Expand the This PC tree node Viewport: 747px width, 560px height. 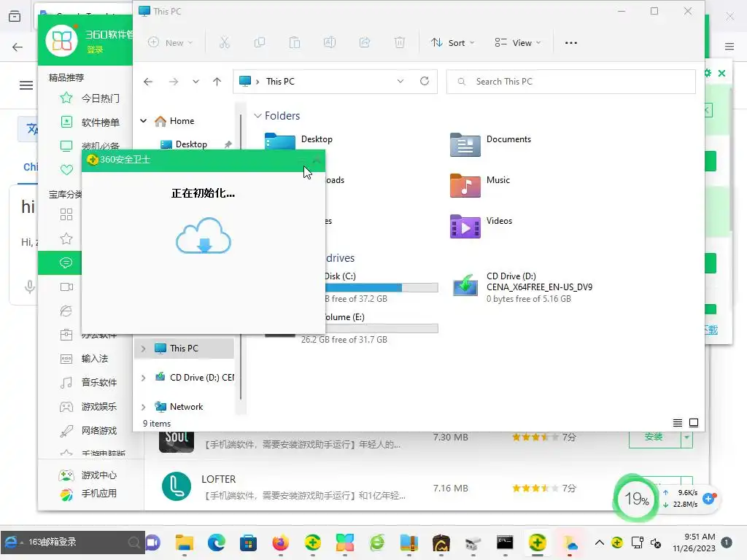(x=144, y=349)
